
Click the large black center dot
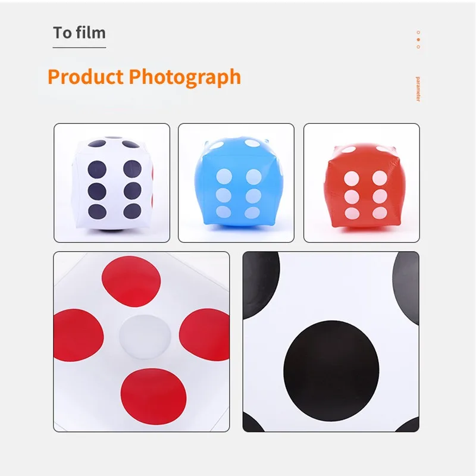pyautogui.click(x=331, y=371)
